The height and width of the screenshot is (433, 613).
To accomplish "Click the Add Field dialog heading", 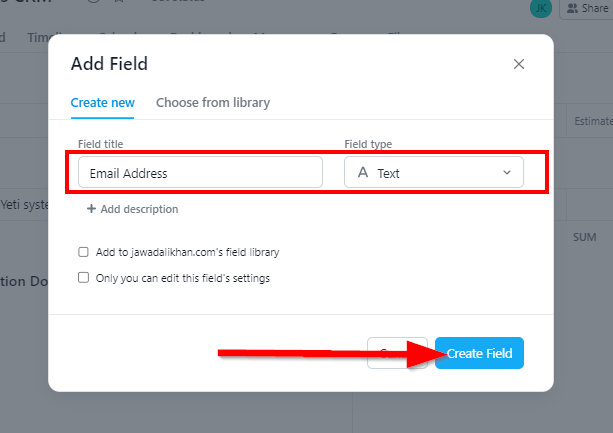I will pyautogui.click(x=109, y=64).
